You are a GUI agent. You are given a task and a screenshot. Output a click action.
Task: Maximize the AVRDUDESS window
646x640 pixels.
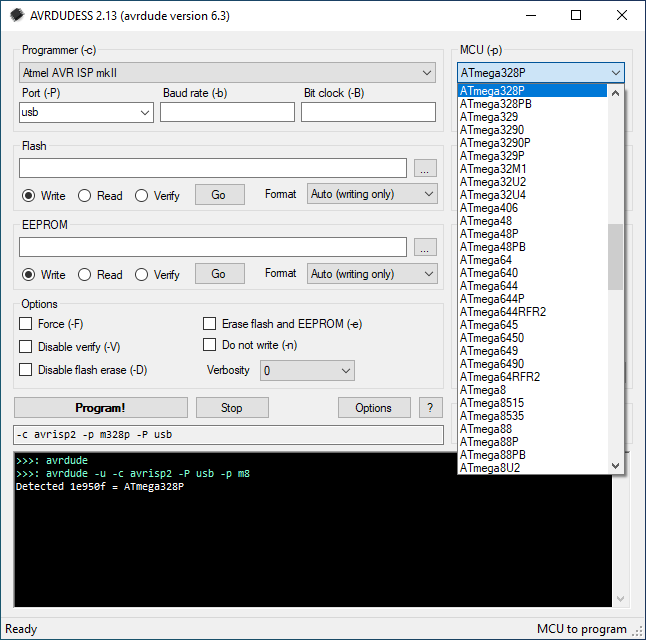click(x=576, y=16)
